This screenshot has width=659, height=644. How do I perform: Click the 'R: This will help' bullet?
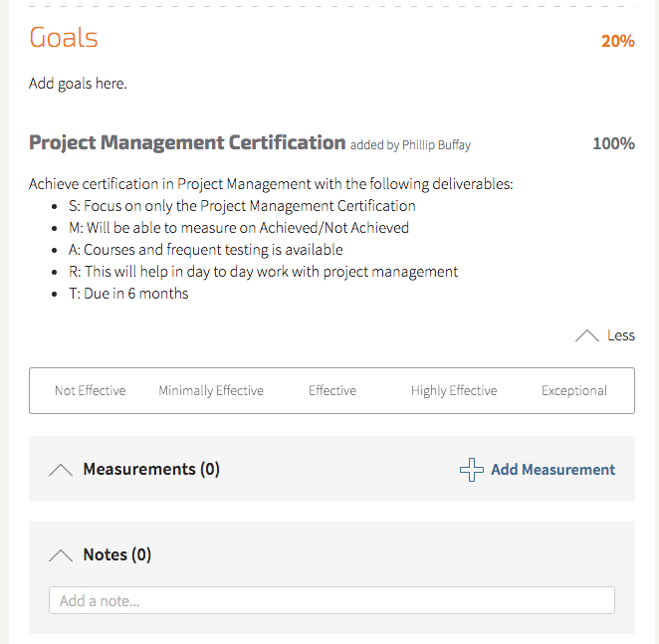coord(264,272)
